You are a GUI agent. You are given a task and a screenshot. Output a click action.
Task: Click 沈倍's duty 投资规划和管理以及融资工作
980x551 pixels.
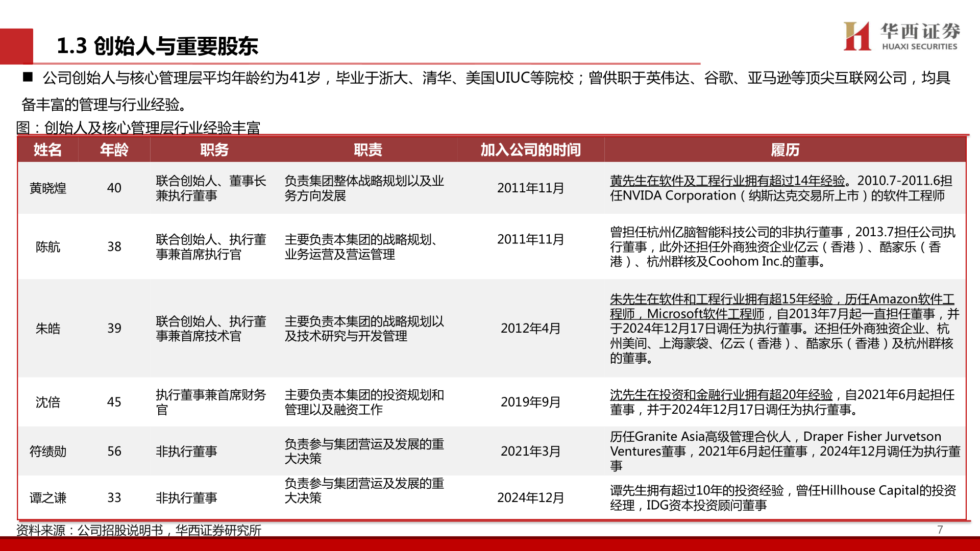click(x=364, y=402)
